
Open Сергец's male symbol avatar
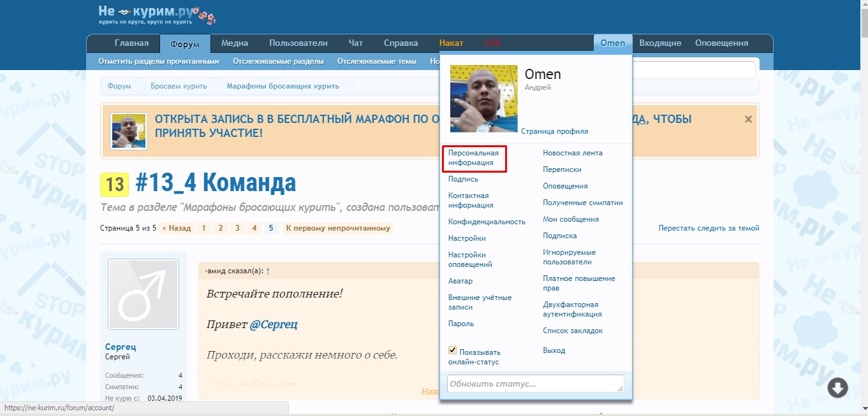(143, 294)
